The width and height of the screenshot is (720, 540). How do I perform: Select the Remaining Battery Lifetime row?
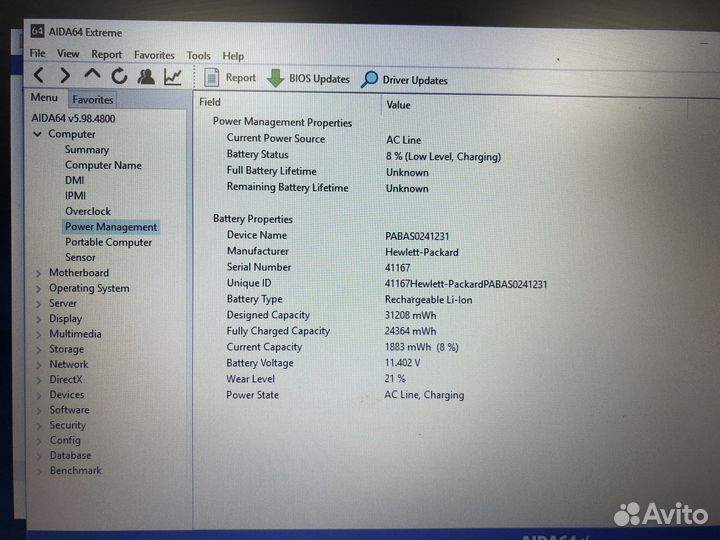327,188
